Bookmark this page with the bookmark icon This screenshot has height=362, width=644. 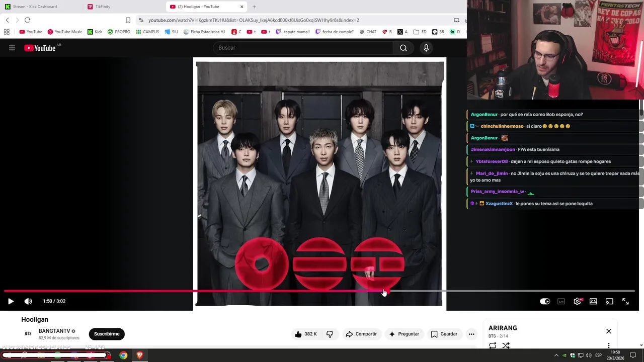tap(128, 20)
